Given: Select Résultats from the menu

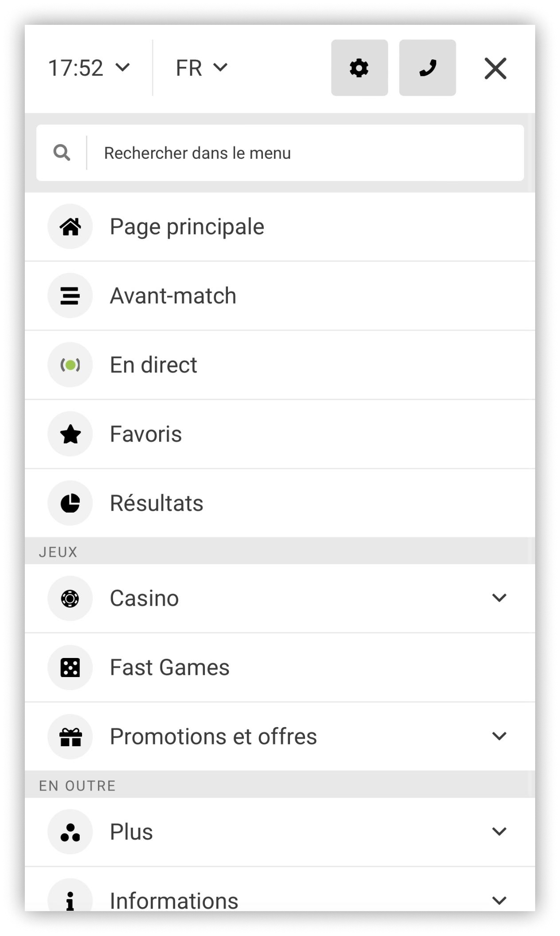Looking at the screenshot, I should [x=157, y=503].
